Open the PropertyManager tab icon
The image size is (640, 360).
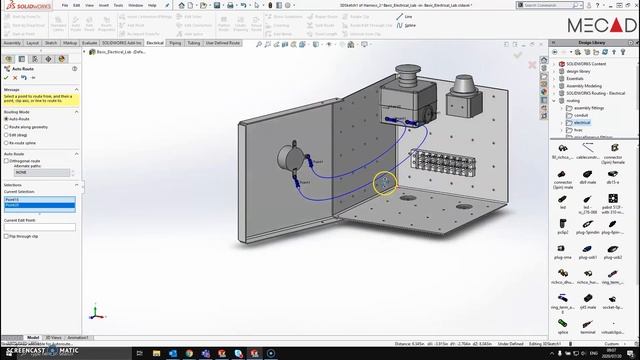22,59
